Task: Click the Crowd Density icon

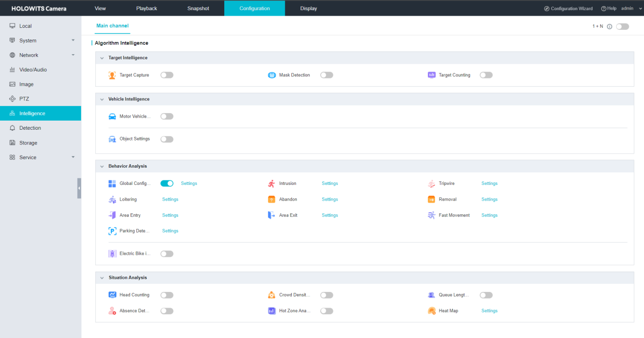Action: pos(272,295)
